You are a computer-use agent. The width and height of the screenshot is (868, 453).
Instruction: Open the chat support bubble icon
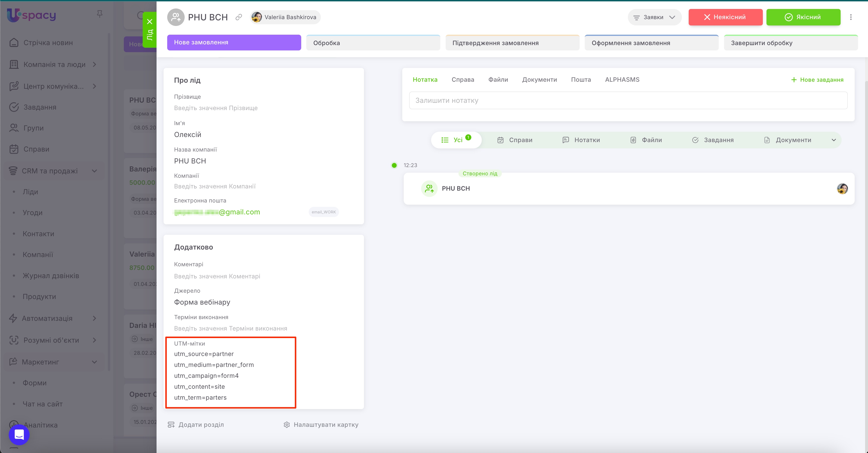[x=19, y=434]
